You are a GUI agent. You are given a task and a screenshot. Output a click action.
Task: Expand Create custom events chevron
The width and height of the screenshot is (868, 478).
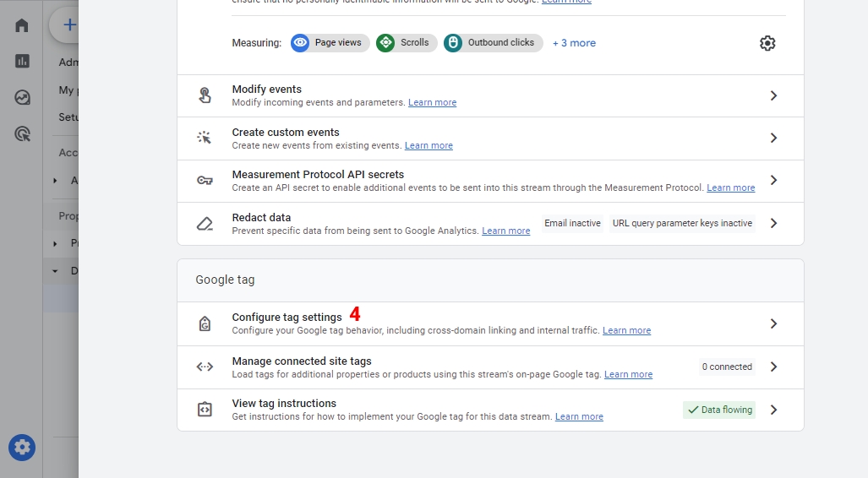(x=772, y=138)
